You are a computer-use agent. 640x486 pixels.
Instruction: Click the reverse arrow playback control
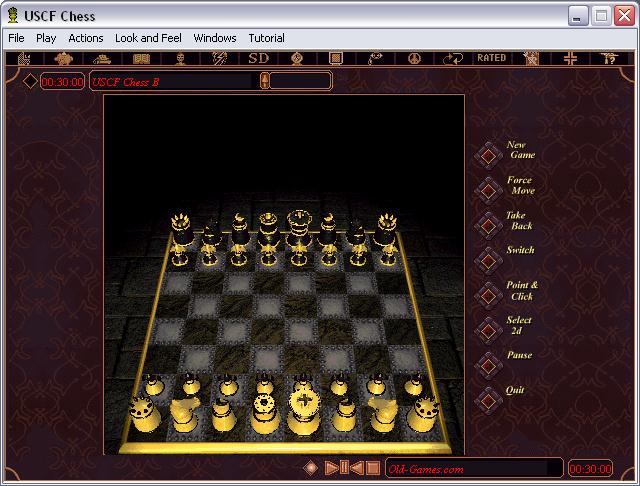click(x=357, y=468)
